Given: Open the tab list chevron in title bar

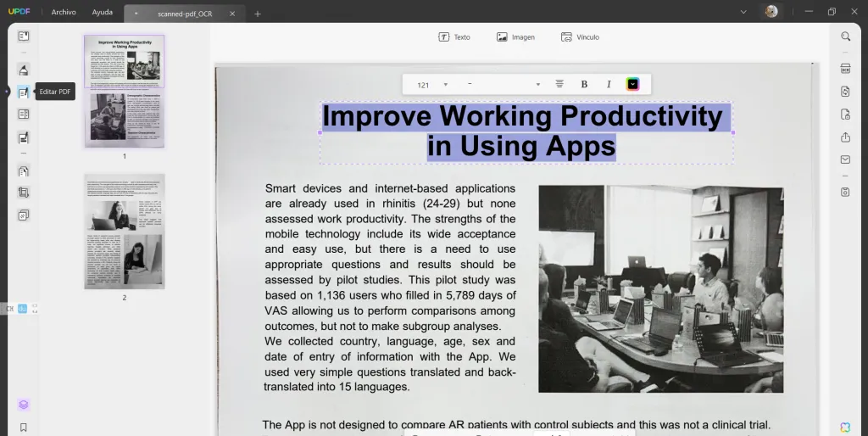Looking at the screenshot, I should pos(743,12).
